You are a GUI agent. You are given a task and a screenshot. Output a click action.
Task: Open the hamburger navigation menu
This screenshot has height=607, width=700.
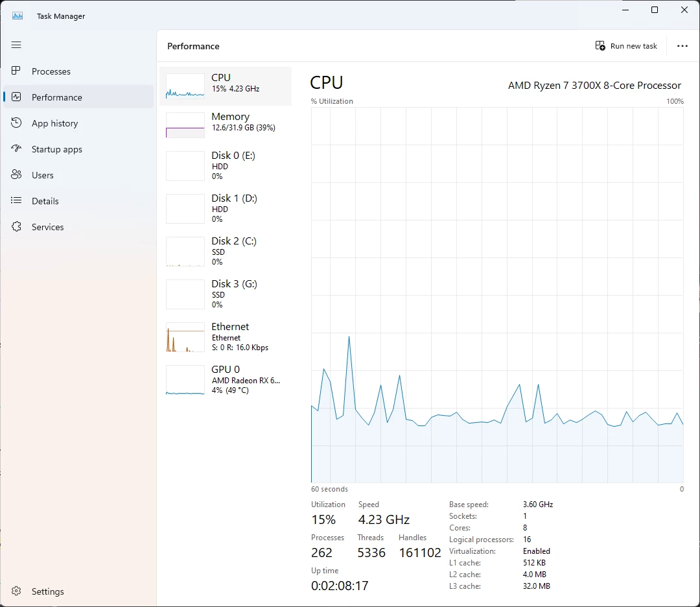pyautogui.click(x=16, y=45)
